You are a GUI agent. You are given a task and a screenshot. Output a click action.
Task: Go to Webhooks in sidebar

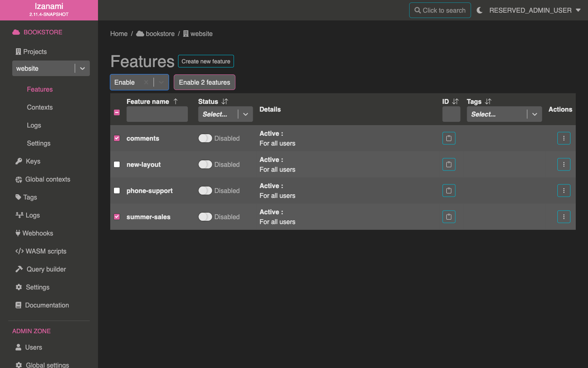coord(38,233)
